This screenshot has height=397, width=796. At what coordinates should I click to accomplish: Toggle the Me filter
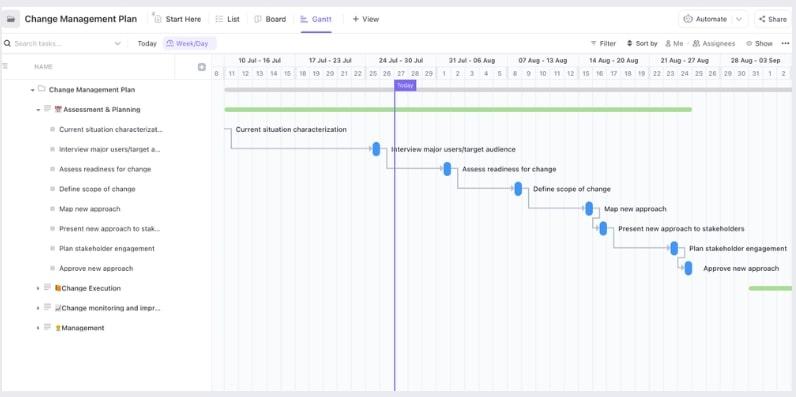point(674,44)
